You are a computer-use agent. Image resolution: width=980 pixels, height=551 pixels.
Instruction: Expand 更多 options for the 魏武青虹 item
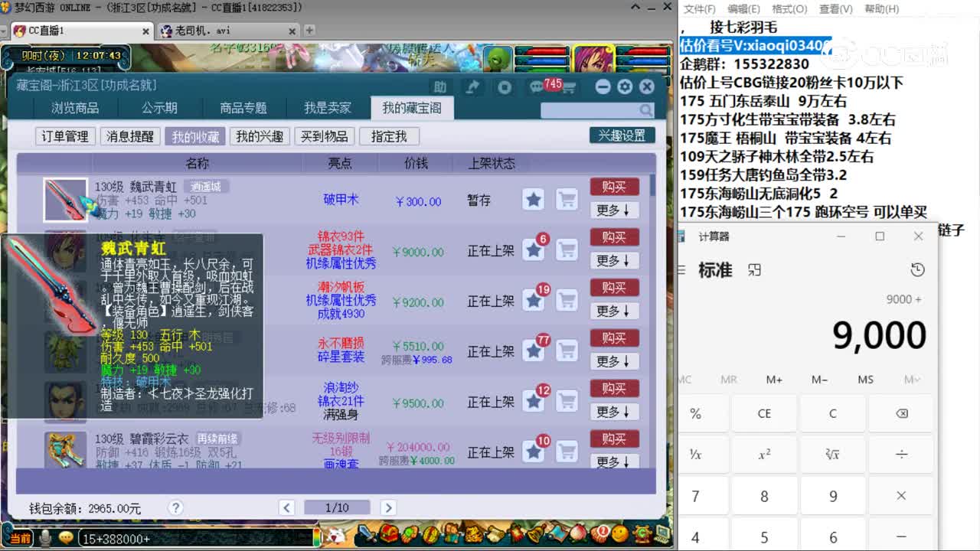[x=614, y=210]
